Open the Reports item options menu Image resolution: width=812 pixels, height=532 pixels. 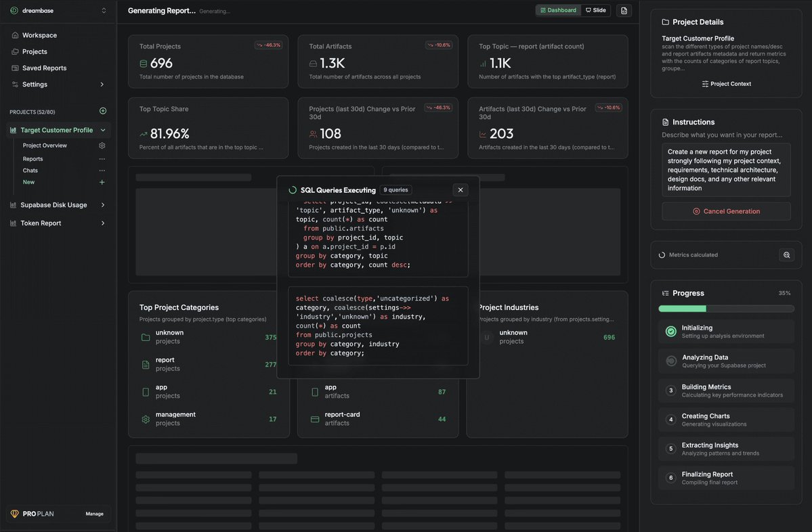pos(102,159)
